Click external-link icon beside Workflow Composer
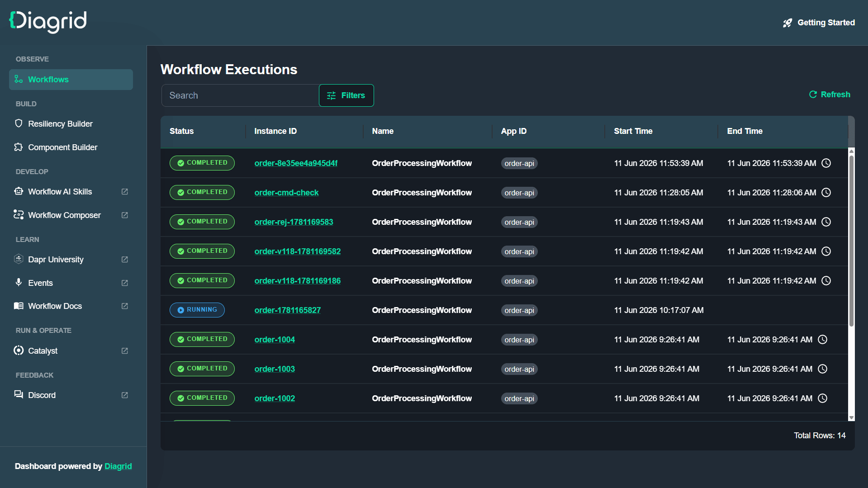Screen dimensions: 868x488 125,215
